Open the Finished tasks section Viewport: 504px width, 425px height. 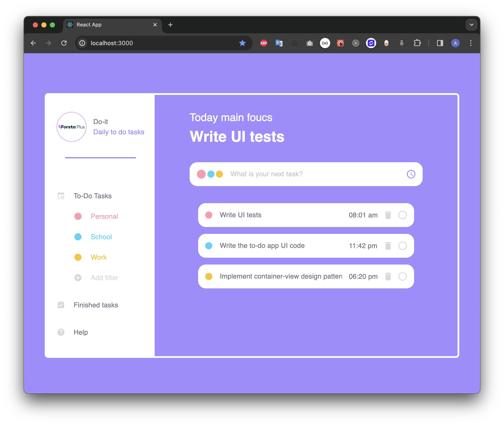click(96, 305)
